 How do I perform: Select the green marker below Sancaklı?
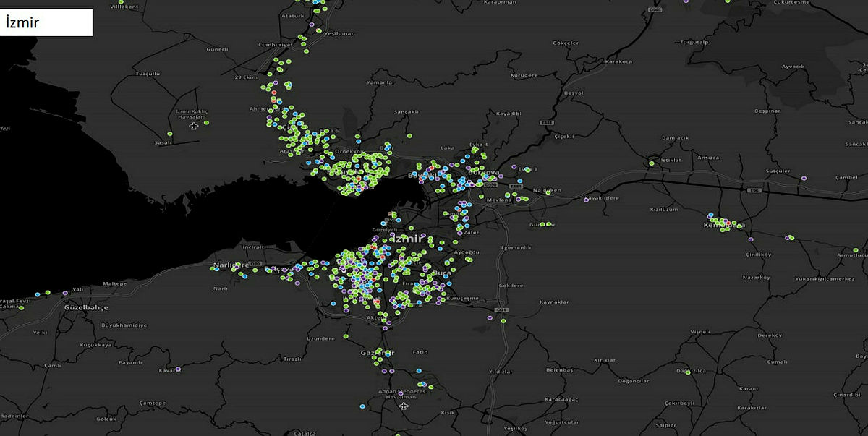[409, 135]
